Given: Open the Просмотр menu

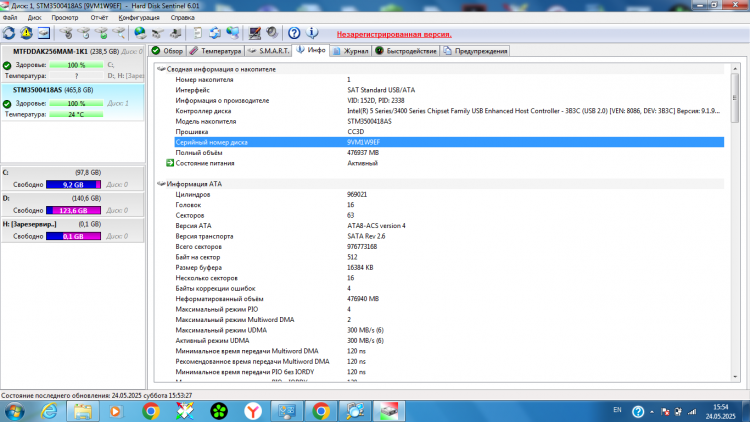Looking at the screenshot, I should [65, 18].
